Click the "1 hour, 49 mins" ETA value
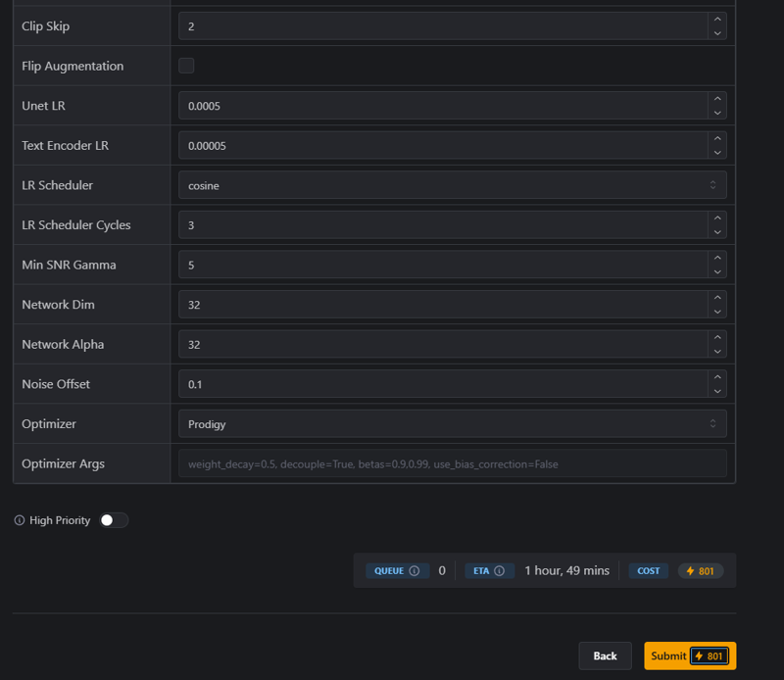This screenshot has height=680, width=784. (x=566, y=570)
